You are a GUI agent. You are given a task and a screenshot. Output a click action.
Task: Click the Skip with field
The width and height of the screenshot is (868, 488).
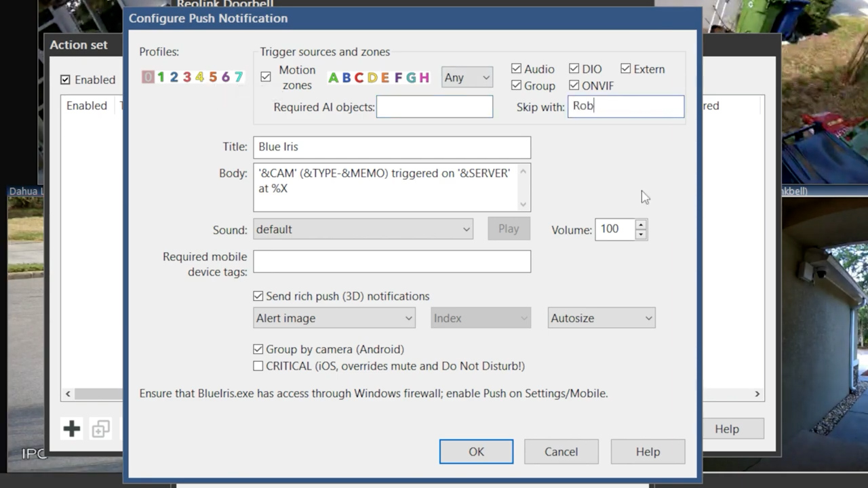click(626, 106)
